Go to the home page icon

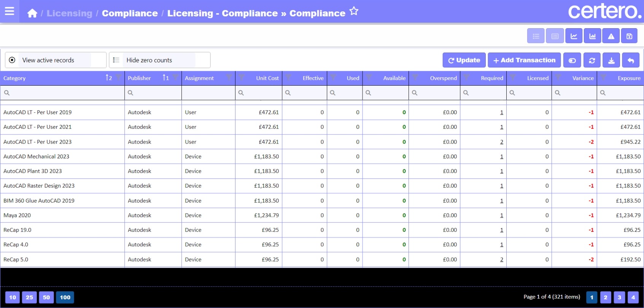(x=32, y=13)
